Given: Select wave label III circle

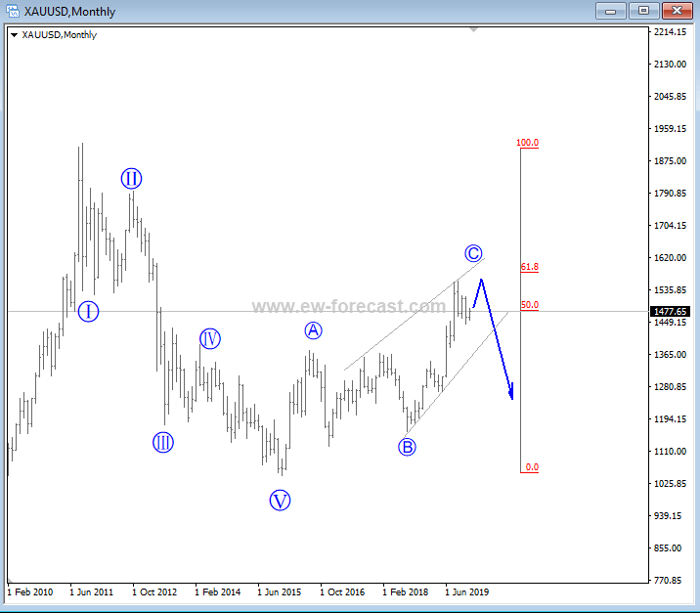Looking at the screenshot, I should pos(163,443).
